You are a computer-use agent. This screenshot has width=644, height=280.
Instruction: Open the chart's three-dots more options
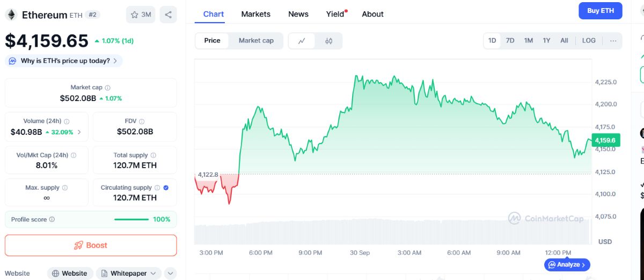pyautogui.click(x=613, y=40)
